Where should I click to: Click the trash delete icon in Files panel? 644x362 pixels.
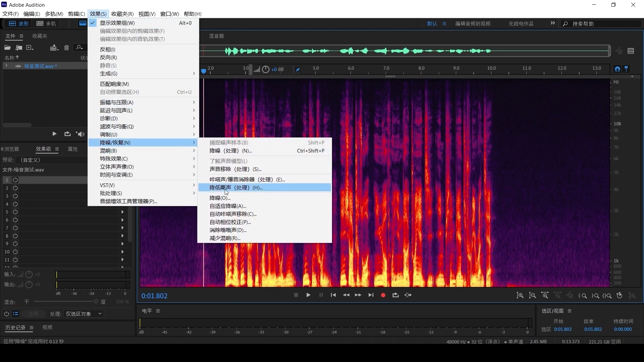66,48
